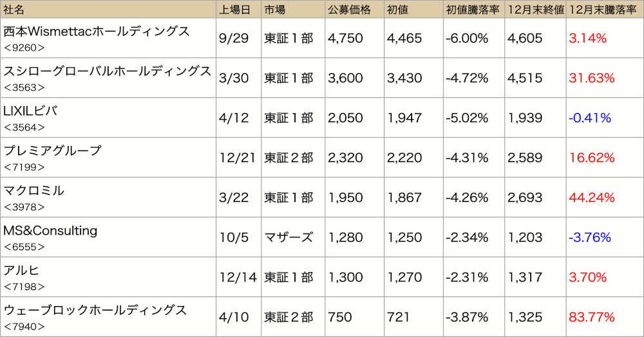Click the 上場日 column header

click(234, 10)
